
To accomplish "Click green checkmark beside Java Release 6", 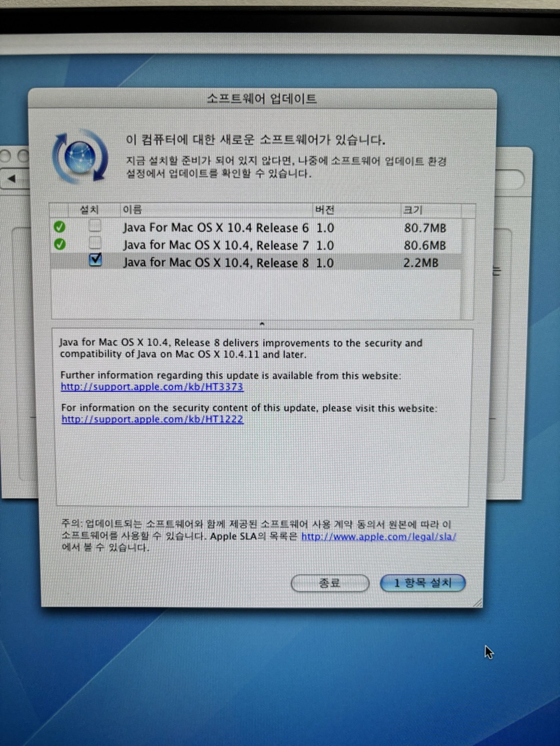I will [x=59, y=227].
